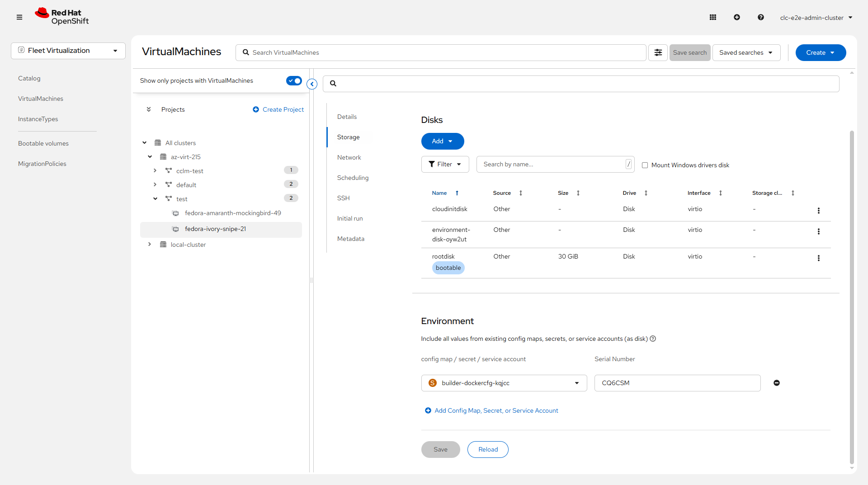Collapse the project tree side panel

click(x=312, y=84)
